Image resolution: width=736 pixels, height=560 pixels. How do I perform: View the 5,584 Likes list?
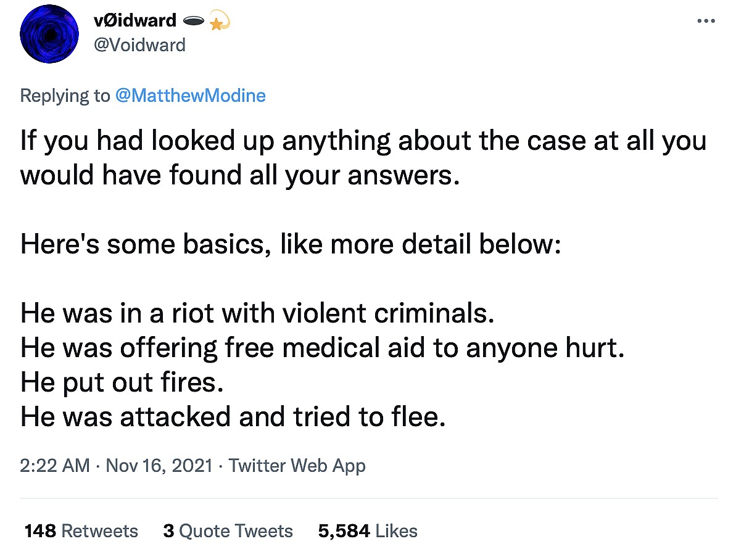(368, 531)
